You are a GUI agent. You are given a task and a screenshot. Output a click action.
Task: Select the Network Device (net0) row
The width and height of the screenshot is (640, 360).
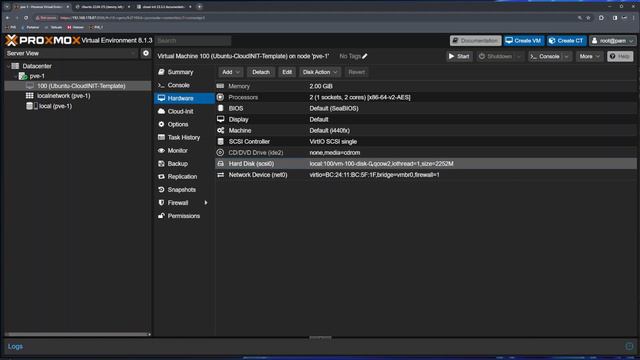(x=426, y=175)
